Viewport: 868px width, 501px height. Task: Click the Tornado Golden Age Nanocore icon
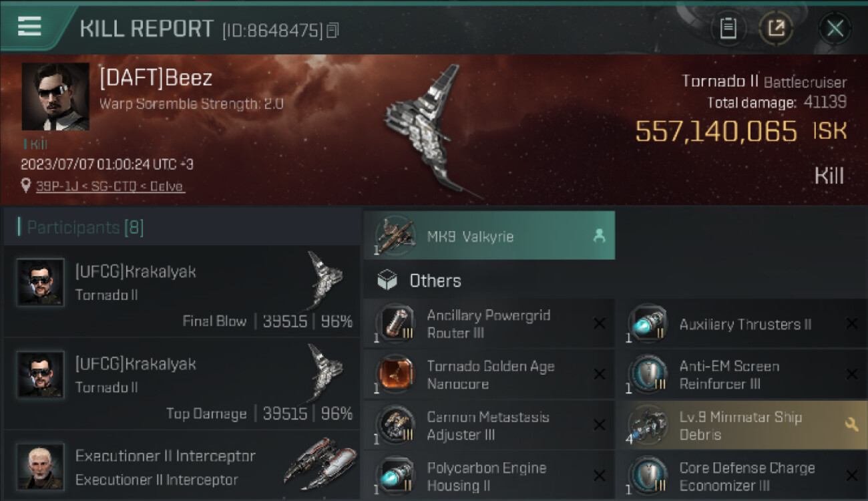(395, 375)
